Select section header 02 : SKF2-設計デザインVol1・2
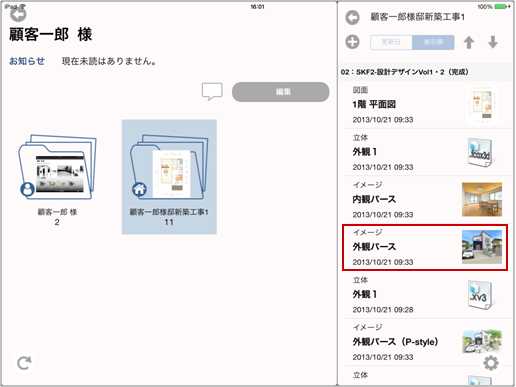Viewport: 516px width, 387px height. tap(405, 72)
